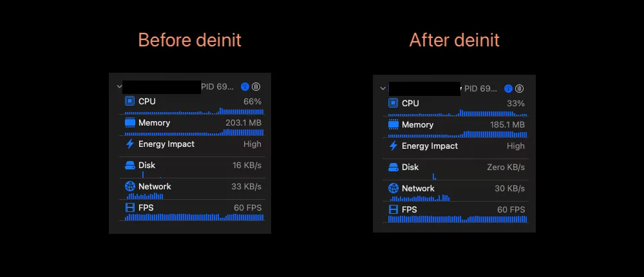Toggle pause button in After deinit panel
Screen dimensions: 644x277
[519, 88]
